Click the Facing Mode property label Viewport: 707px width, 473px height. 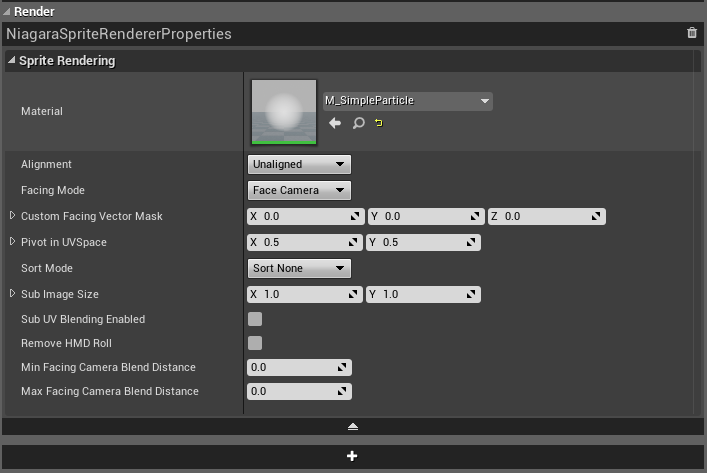point(53,190)
